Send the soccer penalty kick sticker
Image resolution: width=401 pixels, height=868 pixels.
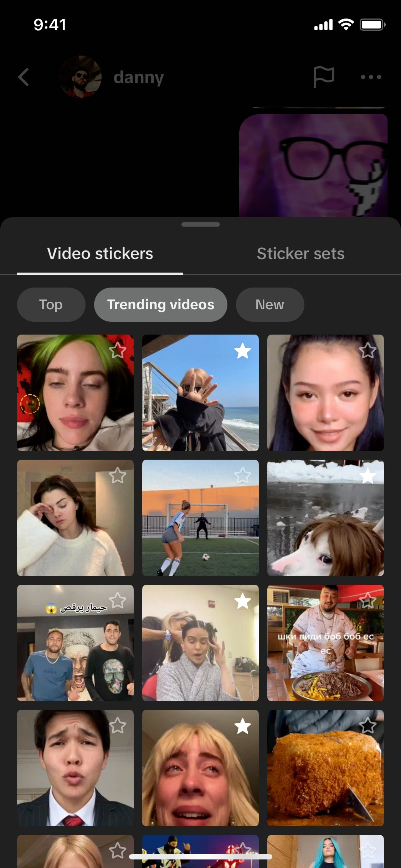coord(200,518)
